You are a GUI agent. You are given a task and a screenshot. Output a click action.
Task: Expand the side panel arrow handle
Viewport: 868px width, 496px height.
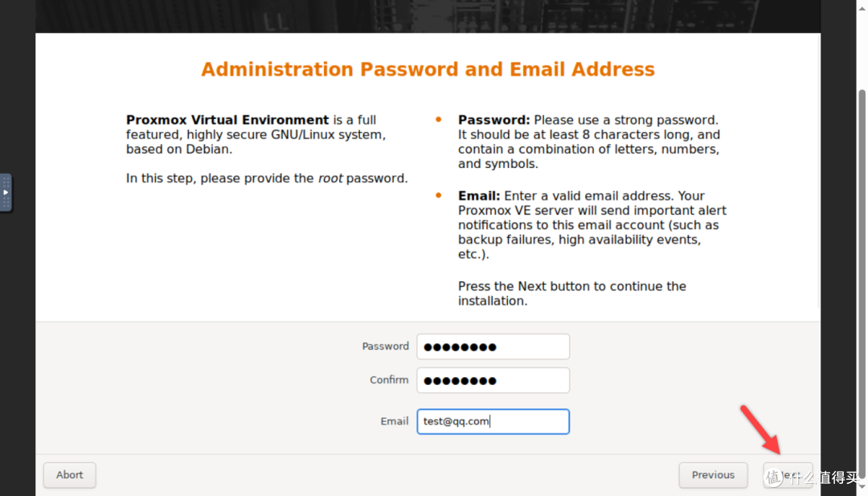[6, 193]
